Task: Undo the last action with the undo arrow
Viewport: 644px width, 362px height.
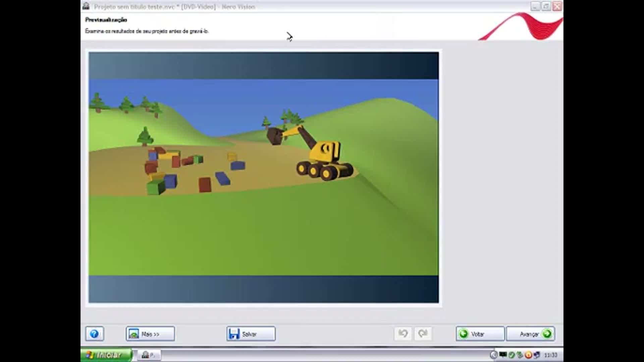Action: click(403, 334)
